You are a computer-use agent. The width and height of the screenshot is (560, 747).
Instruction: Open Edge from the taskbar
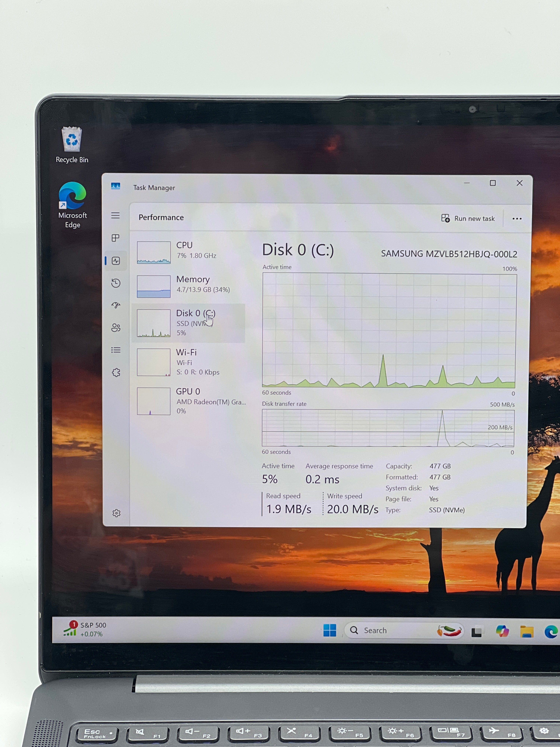[x=551, y=632]
